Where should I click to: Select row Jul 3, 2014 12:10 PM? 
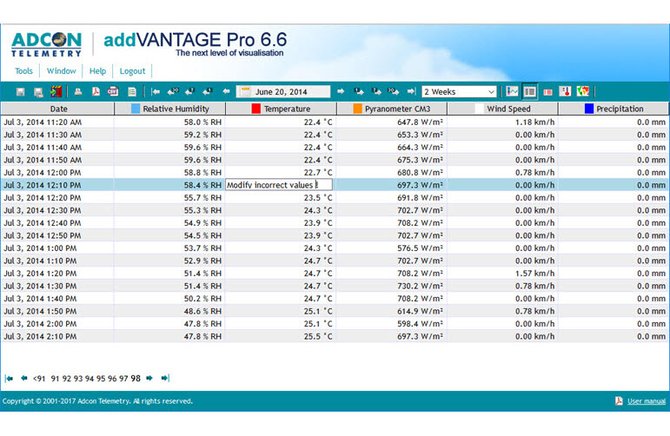(335, 185)
